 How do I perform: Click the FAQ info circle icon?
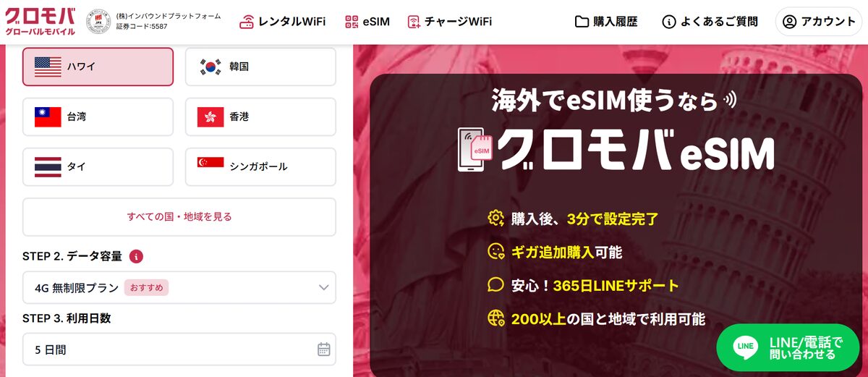point(669,22)
